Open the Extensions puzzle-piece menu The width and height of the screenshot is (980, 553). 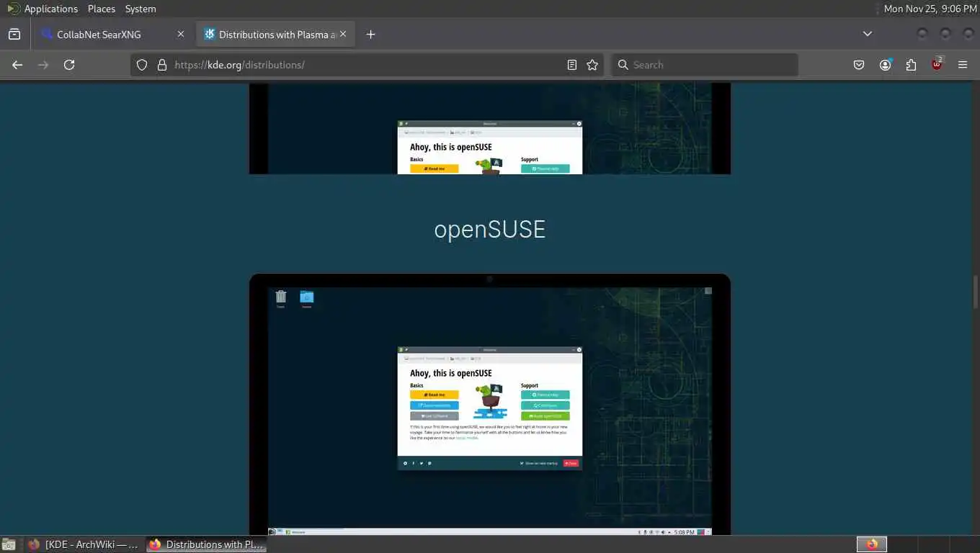[911, 65]
